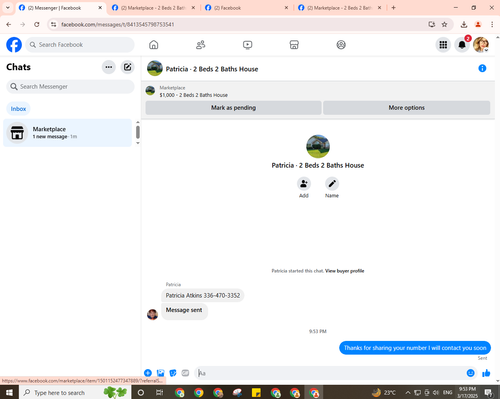
Task: Show hidden system tray icons
Action: pos(408,392)
